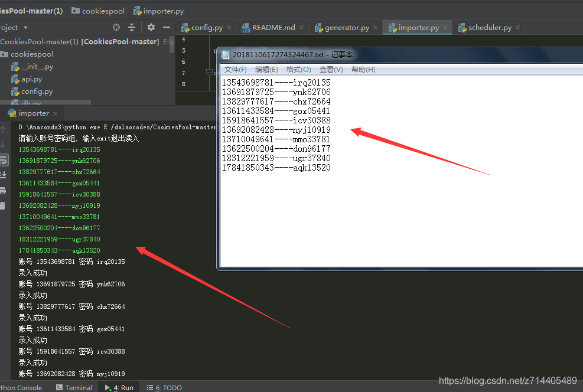Click Notepad line 17841850343----aqk13520

(x=276, y=168)
